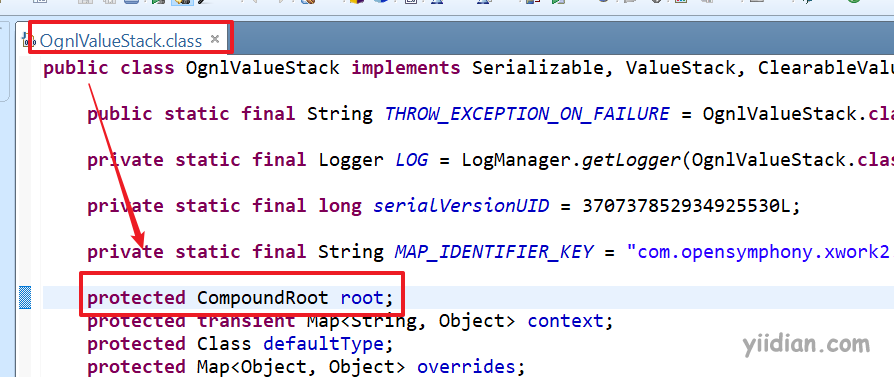This screenshot has width=894, height=377.
Task: Close the OgnlValueStack.class tab
Action: [x=215, y=39]
